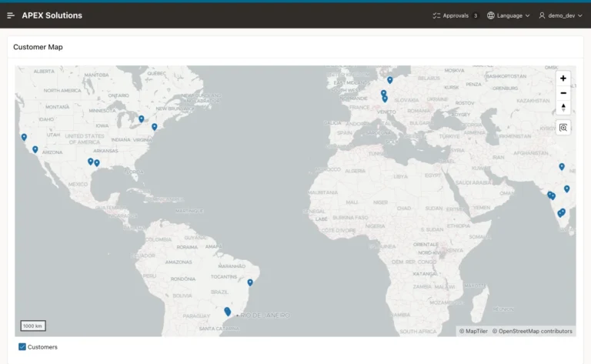Select the eastern India marker

[566, 189]
